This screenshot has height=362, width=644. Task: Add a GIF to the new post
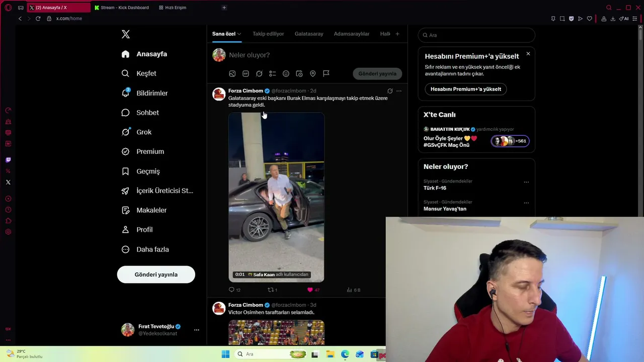coord(246,73)
